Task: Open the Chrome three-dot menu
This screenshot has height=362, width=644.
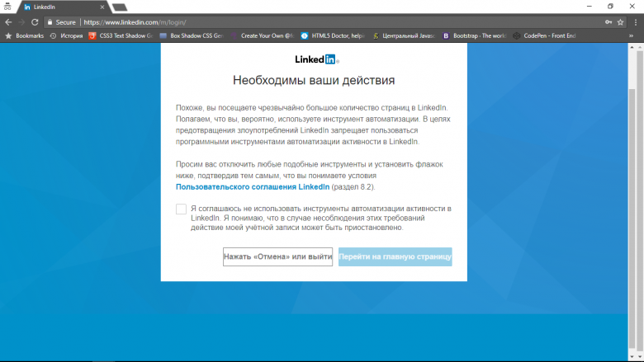Action: coord(636,22)
